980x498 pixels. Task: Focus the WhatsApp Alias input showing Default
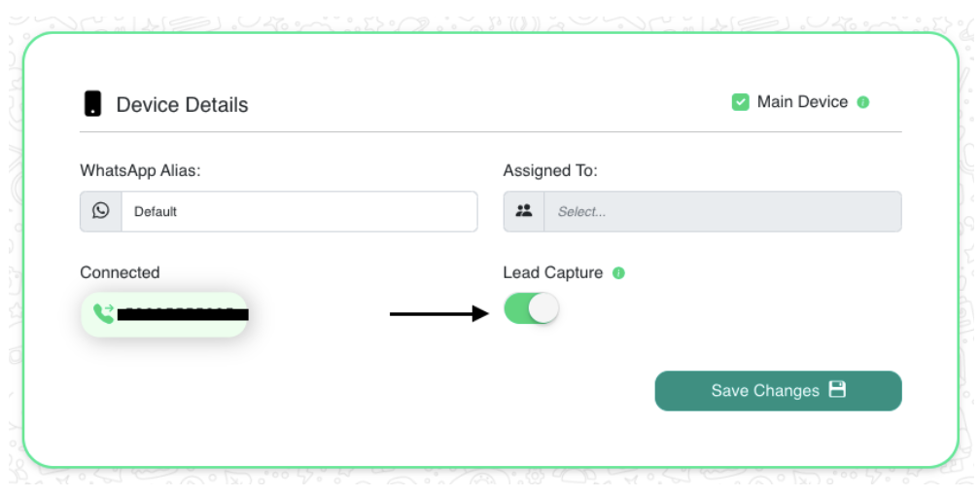click(298, 211)
